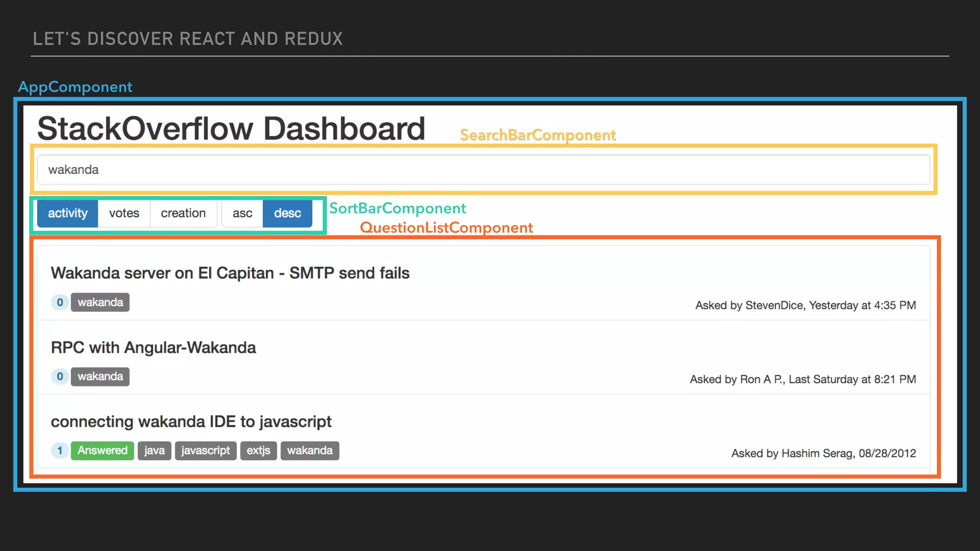Open question RPC with Angular-Wakanda
980x551 pixels.
[153, 348]
